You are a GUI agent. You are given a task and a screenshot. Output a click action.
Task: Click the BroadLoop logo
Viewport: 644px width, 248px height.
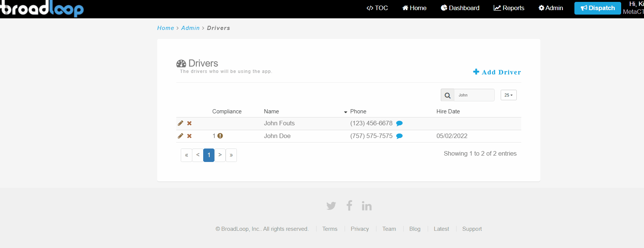(x=42, y=9)
